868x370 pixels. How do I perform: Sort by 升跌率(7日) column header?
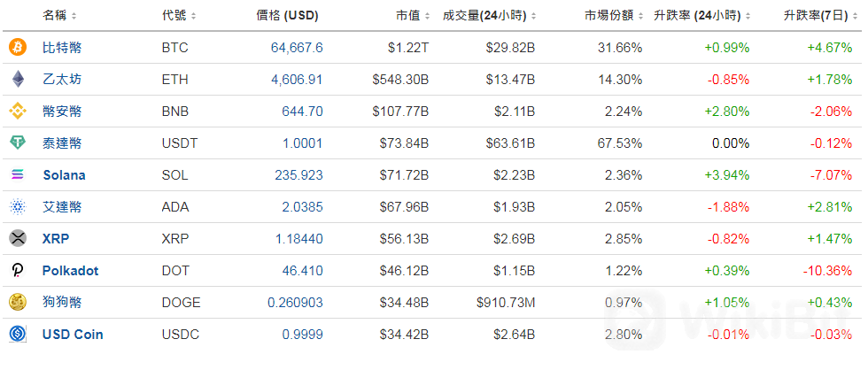click(820, 16)
